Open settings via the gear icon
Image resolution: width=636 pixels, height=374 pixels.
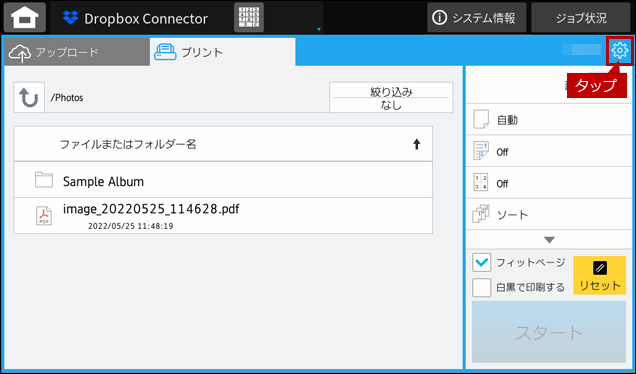pyautogui.click(x=619, y=50)
